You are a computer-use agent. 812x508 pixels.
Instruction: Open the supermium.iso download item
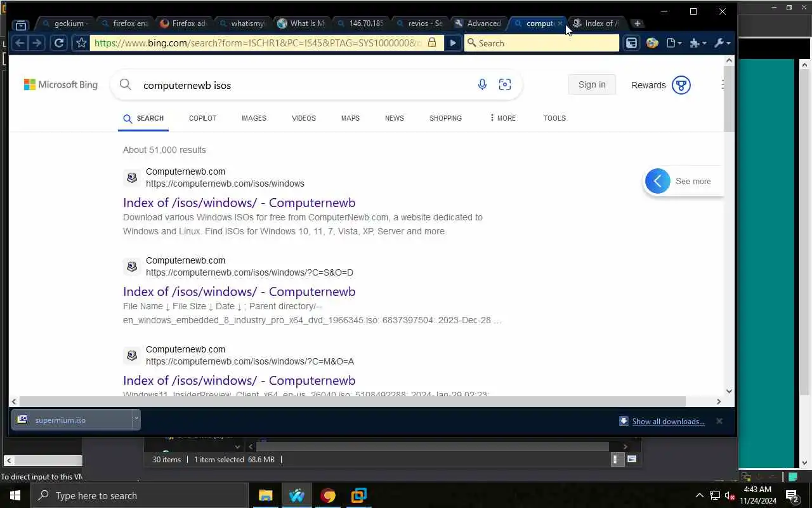click(x=71, y=420)
